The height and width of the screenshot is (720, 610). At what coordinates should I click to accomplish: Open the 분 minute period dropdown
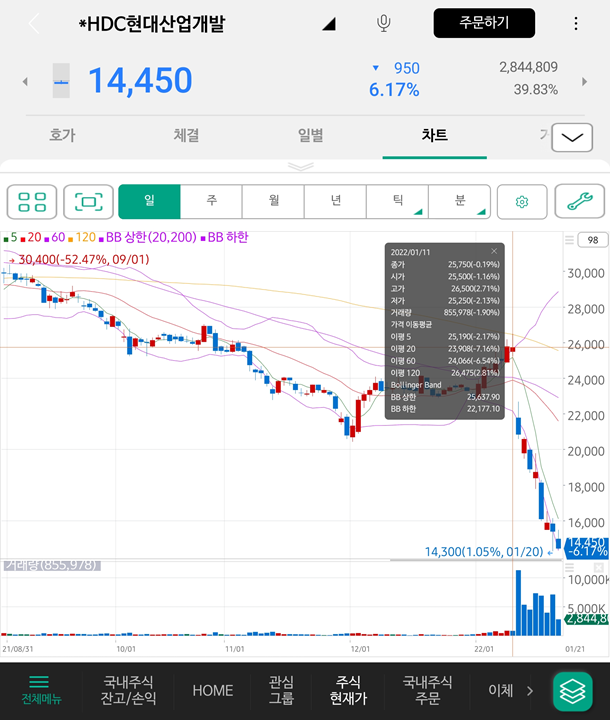(x=459, y=202)
